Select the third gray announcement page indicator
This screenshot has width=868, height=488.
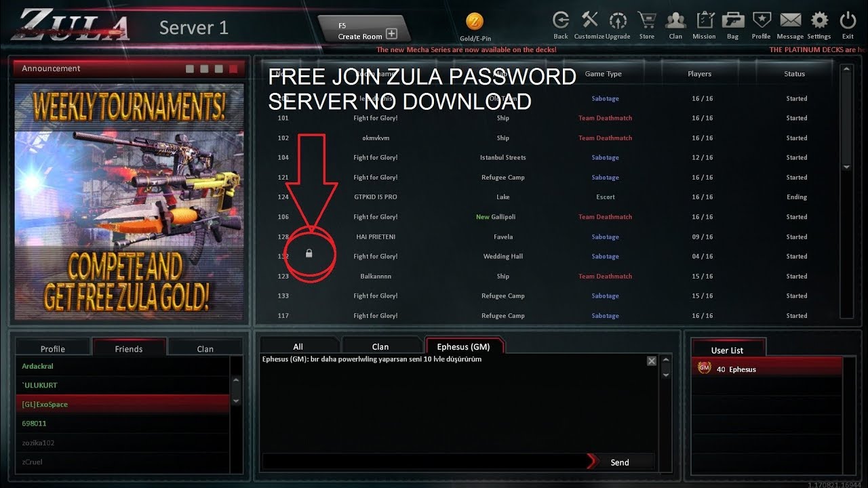218,69
